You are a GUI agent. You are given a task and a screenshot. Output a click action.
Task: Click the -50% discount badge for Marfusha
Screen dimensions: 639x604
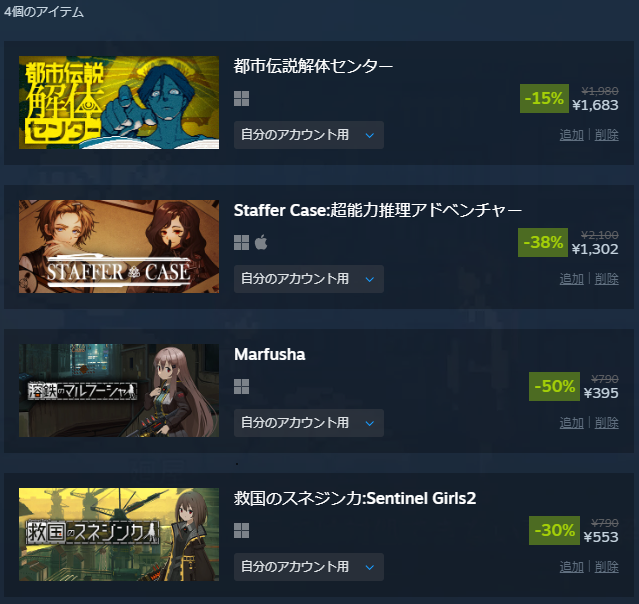(554, 386)
